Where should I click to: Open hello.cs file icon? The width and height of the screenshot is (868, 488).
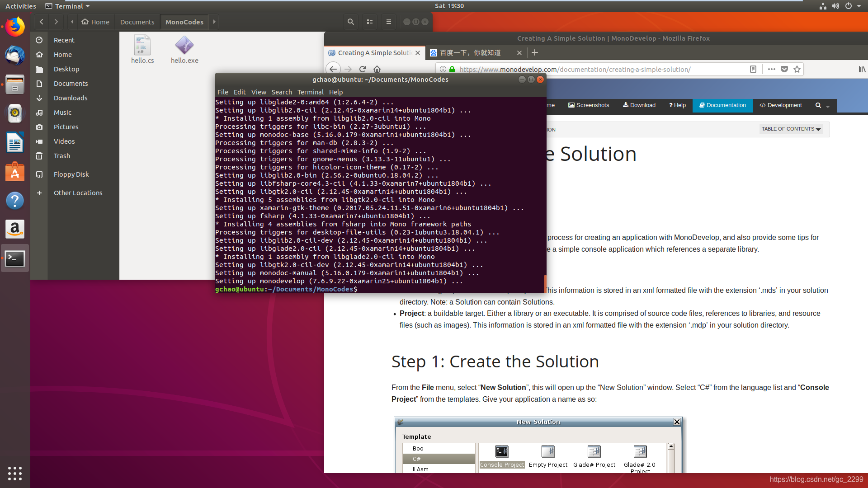click(x=142, y=46)
